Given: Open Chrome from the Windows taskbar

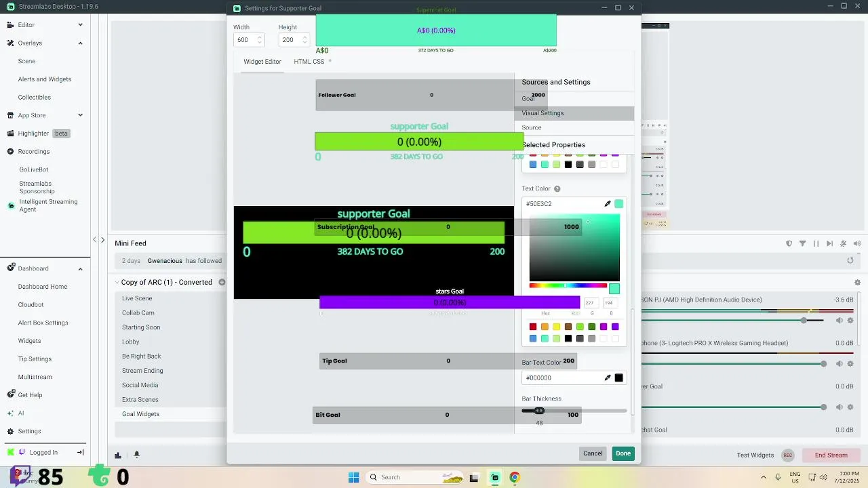Looking at the screenshot, I should (x=515, y=477).
